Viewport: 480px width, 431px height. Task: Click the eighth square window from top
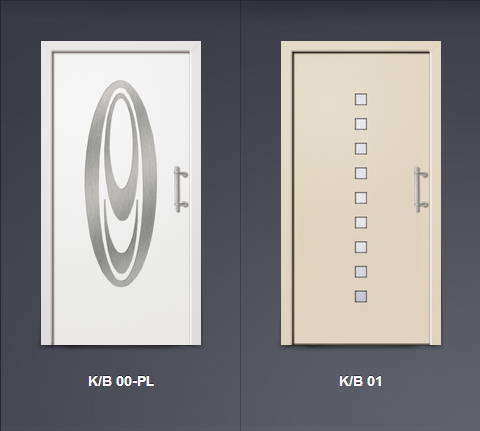tap(361, 272)
